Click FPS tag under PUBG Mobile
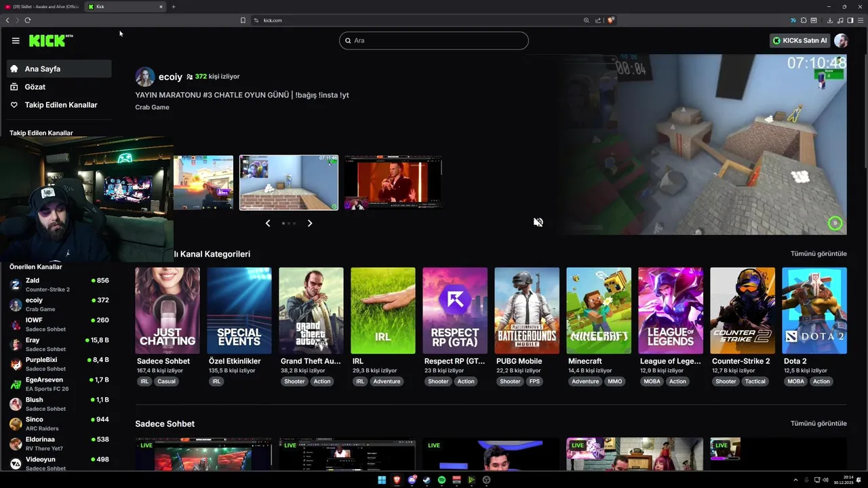 coord(534,382)
